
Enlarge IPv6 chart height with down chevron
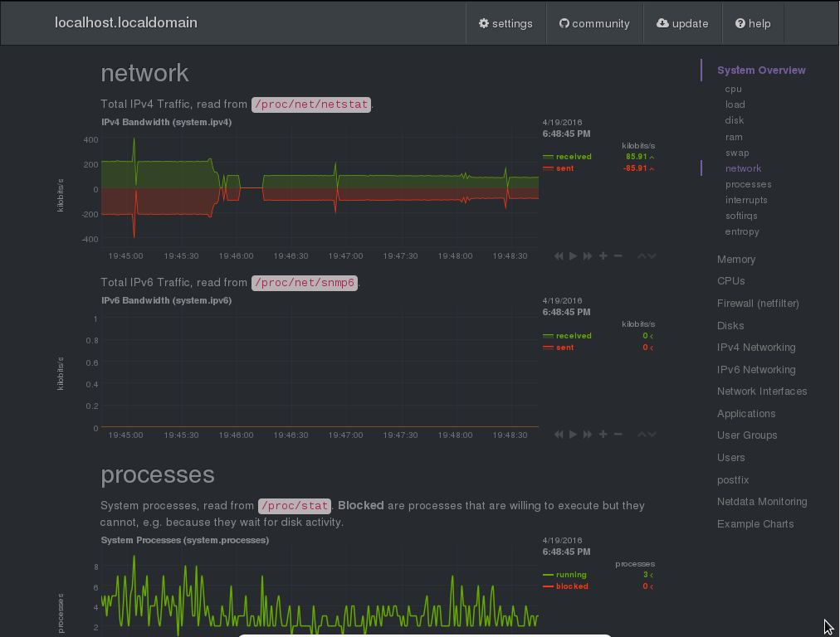pyautogui.click(x=652, y=434)
